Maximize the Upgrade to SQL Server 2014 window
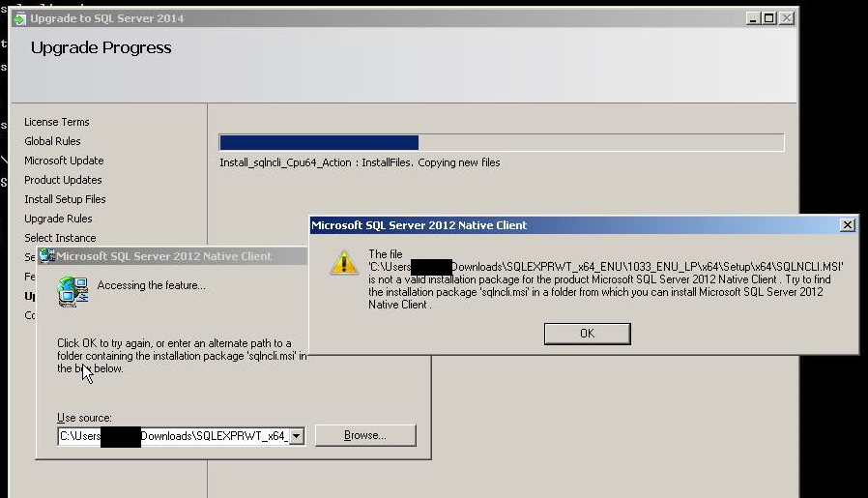Image resolution: width=868 pixels, height=498 pixels. (x=768, y=18)
